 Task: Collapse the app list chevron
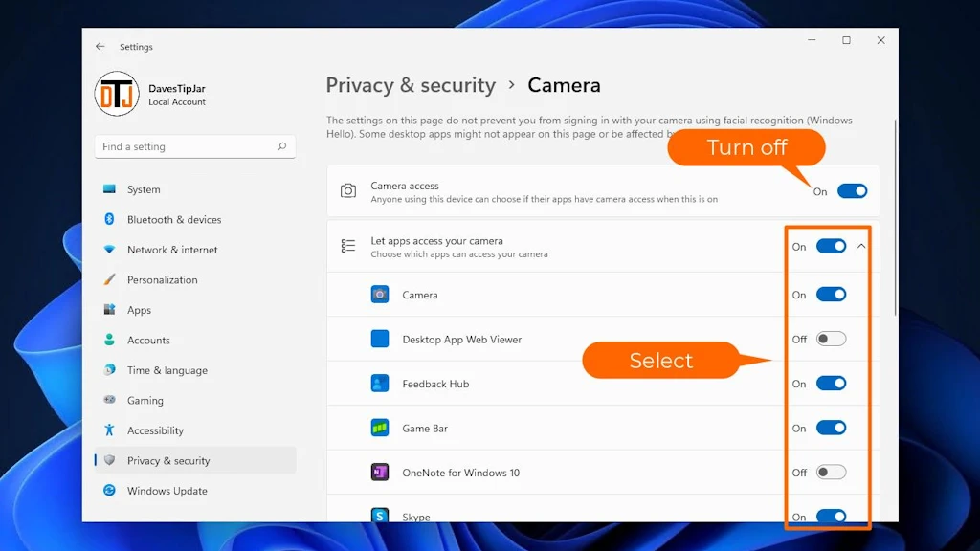[x=861, y=246]
